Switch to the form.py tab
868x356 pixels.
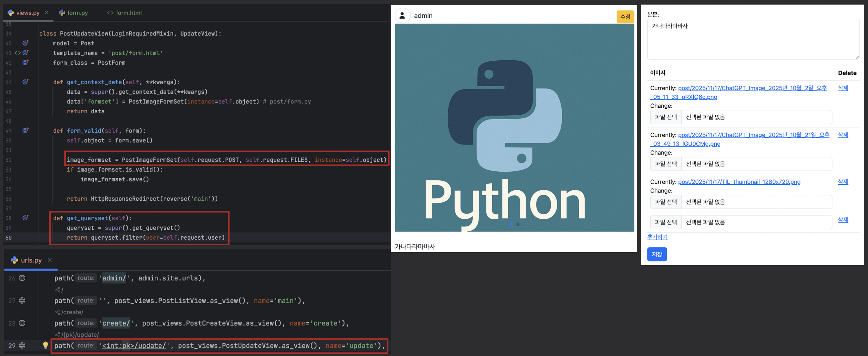73,13
